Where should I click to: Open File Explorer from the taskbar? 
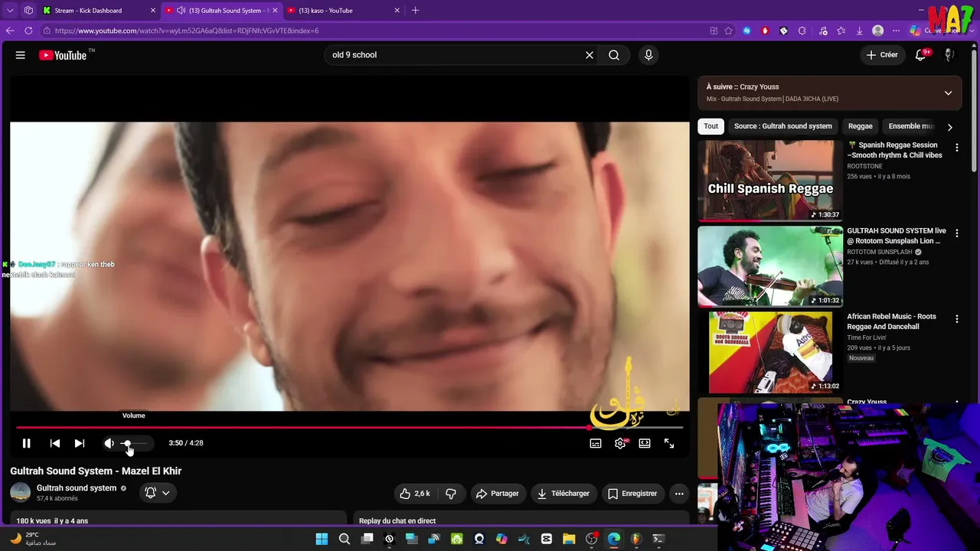569,539
